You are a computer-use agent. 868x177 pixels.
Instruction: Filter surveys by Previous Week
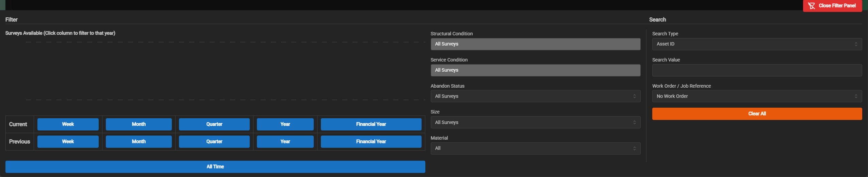(68, 142)
